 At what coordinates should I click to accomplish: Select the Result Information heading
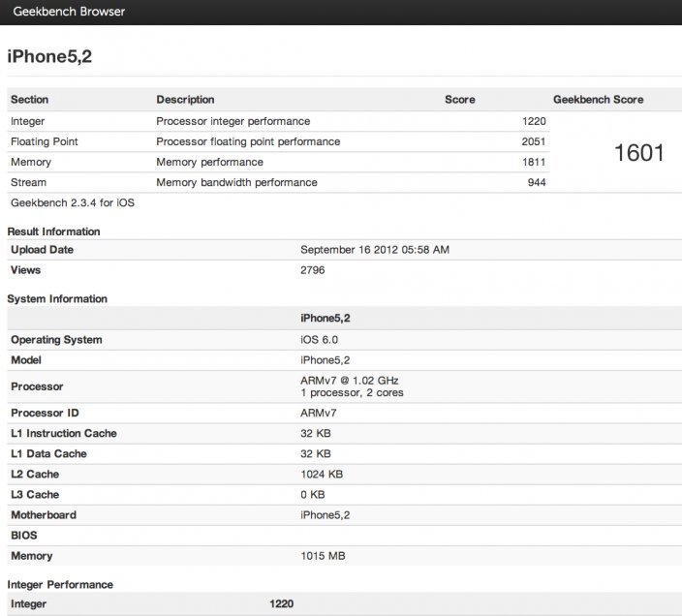click(x=53, y=231)
